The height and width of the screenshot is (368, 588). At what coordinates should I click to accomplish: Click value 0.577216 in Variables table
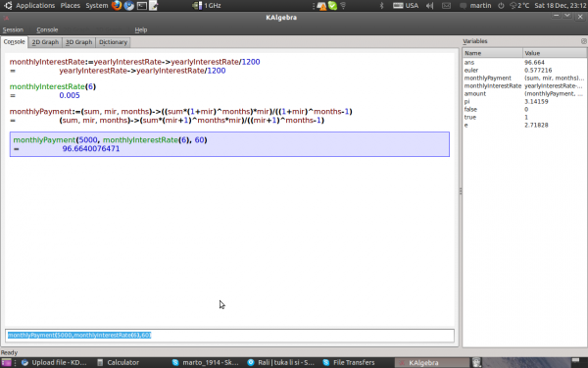(x=538, y=71)
